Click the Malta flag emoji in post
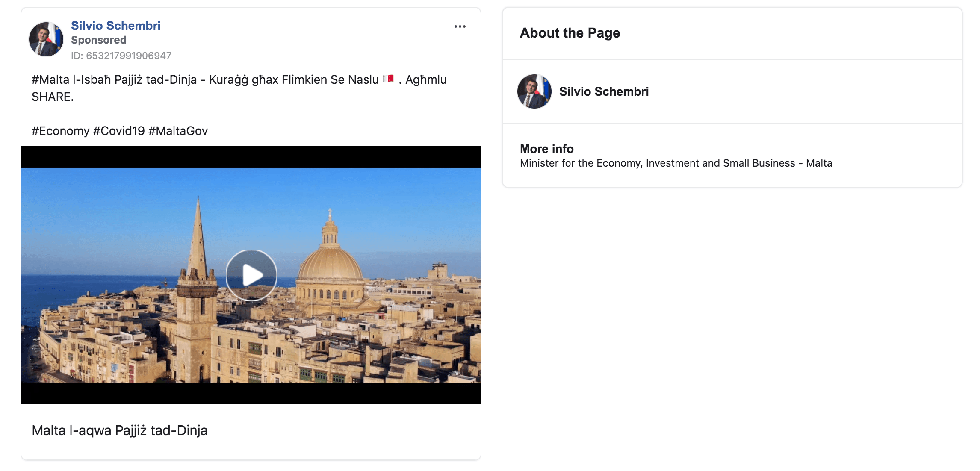The width and height of the screenshot is (980, 471). click(388, 79)
